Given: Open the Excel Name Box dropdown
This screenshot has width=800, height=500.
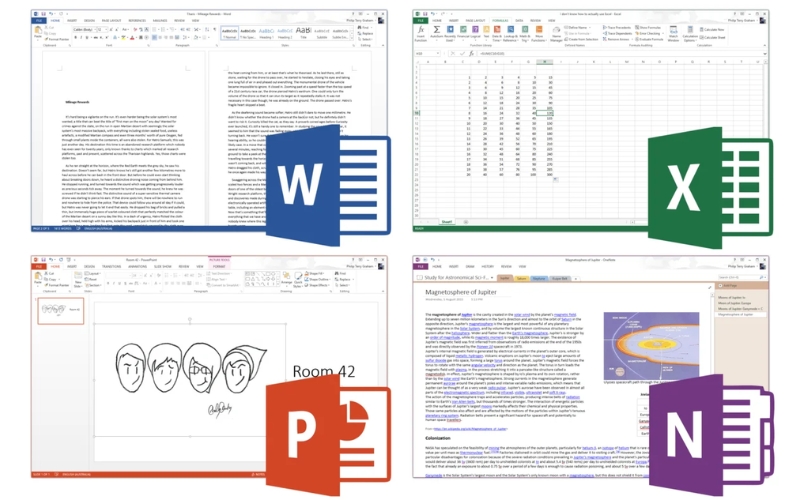Looking at the screenshot, I should [x=438, y=54].
